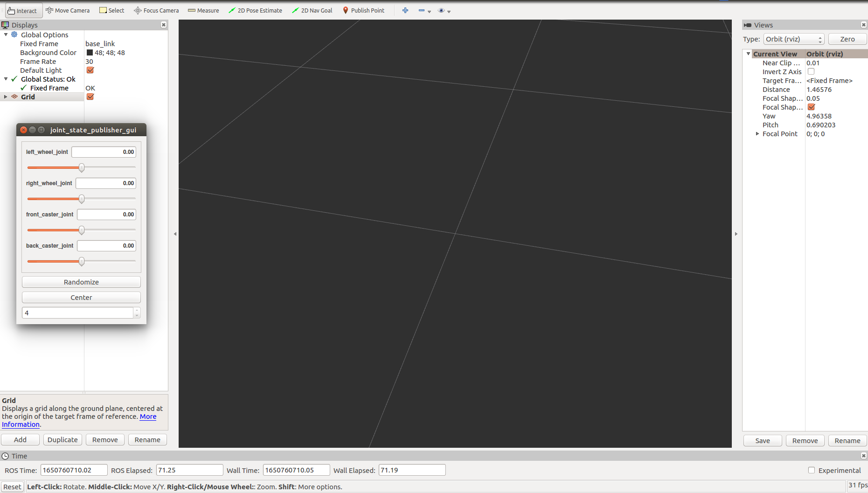Viewport: 868px width, 493px height.
Task: Toggle the Focal Shape Fixed Size checkbox
Action: [811, 107]
